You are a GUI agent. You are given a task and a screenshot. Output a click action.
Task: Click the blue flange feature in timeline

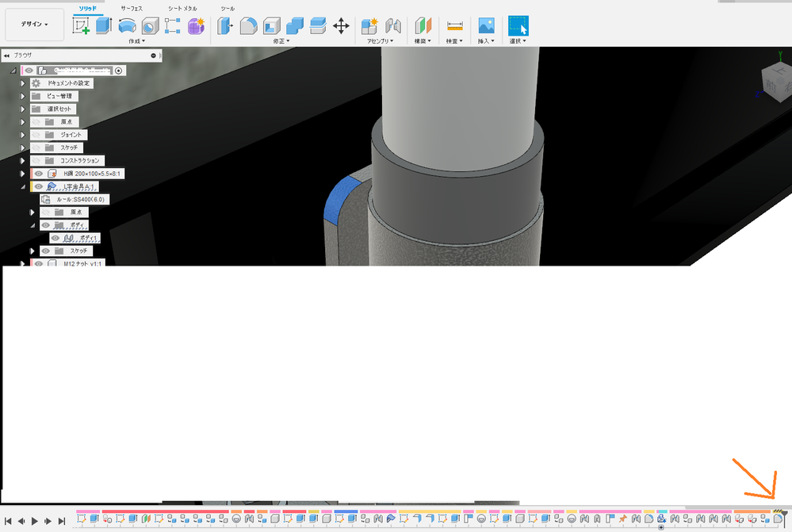(x=390, y=519)
